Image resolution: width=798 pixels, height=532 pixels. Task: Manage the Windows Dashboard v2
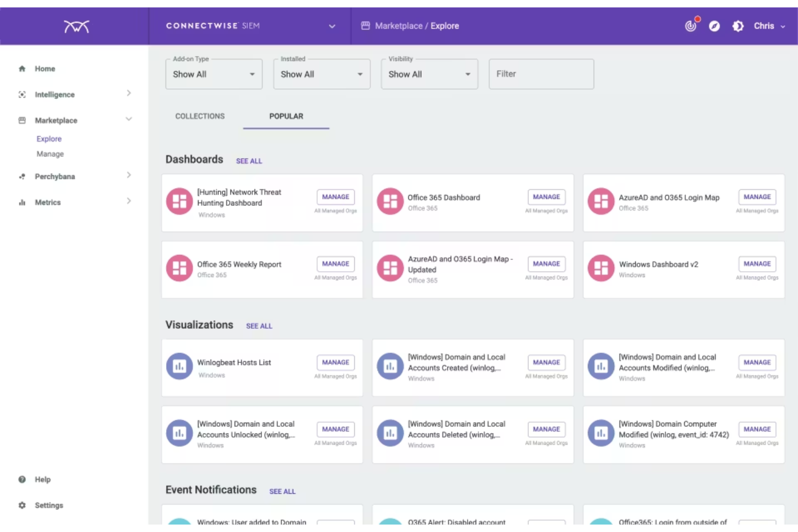tap(758, 264)
